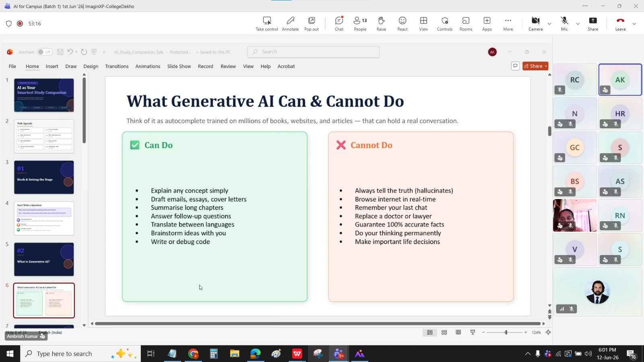Select slide 1 thumbnail AI as Your Smartest Study Companion

44,95
